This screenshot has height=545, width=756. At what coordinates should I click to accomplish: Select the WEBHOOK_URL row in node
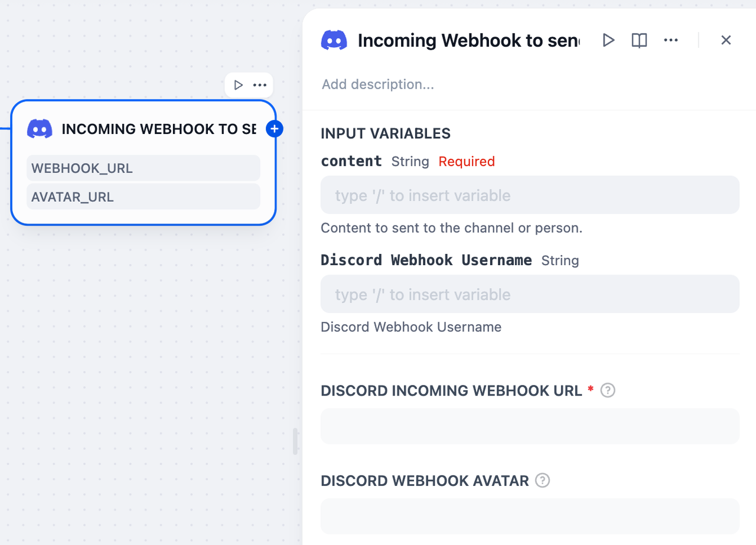143,168
